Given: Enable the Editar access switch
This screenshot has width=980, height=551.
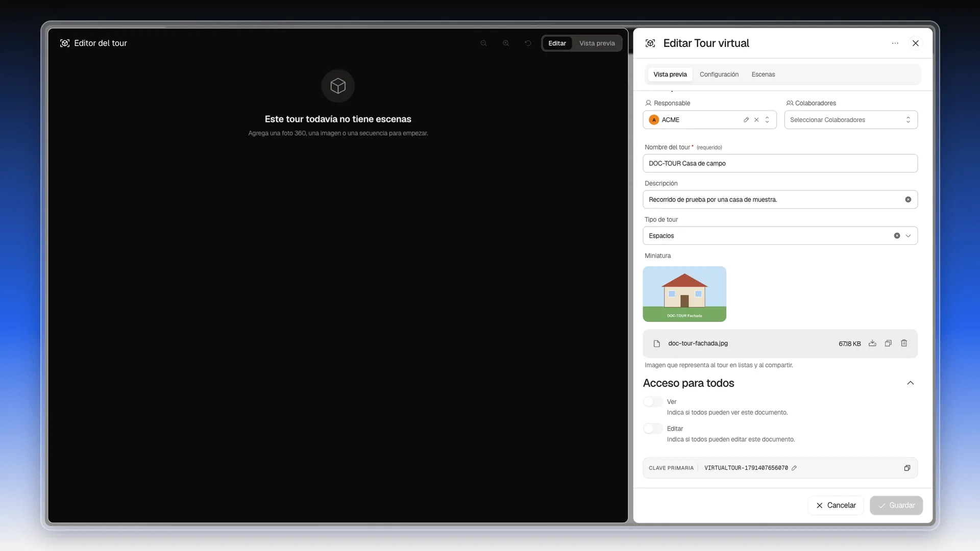Looking at the screenshot, I should [x=653, y=429].
